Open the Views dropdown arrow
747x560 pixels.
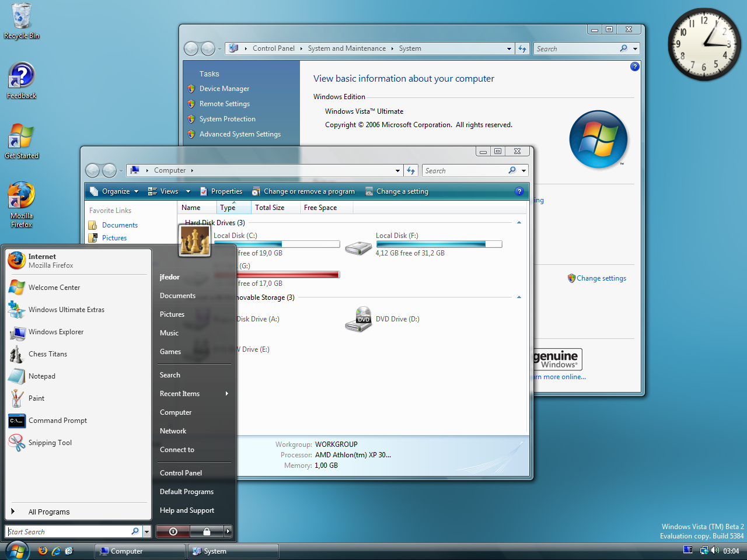pyautogui.click(x=188, y=191)
